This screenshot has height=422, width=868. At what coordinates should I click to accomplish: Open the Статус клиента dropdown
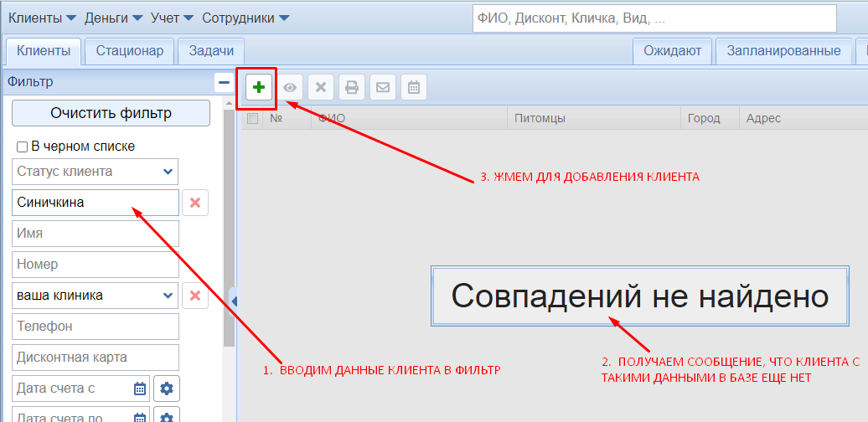(96, 172)
